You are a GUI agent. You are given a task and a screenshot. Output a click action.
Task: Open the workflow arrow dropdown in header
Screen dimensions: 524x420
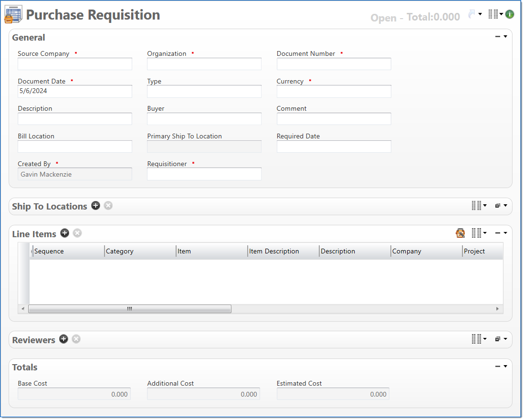tap(475, 14)
